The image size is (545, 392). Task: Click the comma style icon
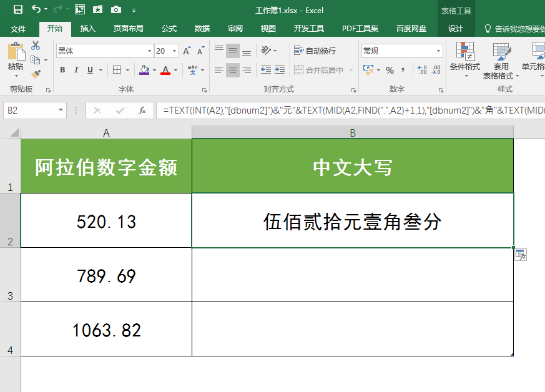click(403, 70)
